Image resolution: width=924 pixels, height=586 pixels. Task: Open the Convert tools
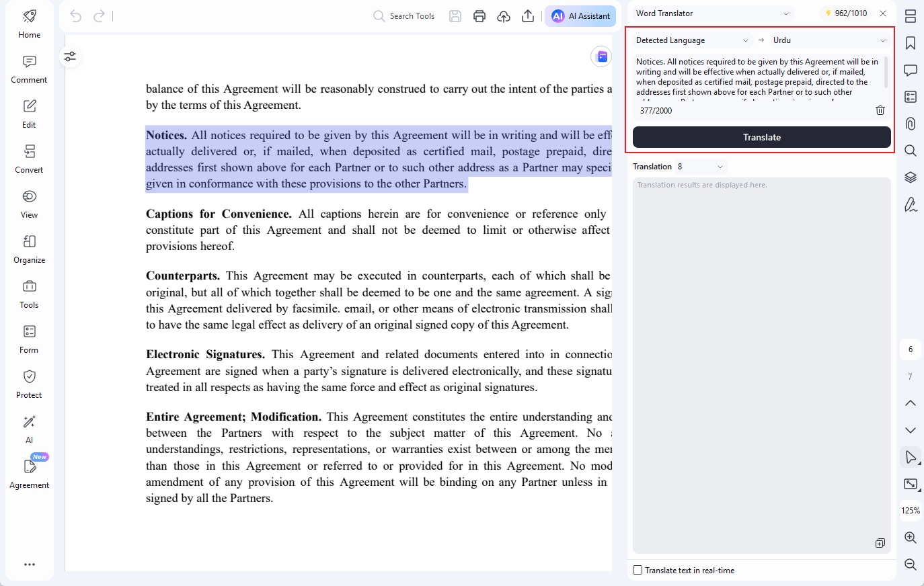30,159
